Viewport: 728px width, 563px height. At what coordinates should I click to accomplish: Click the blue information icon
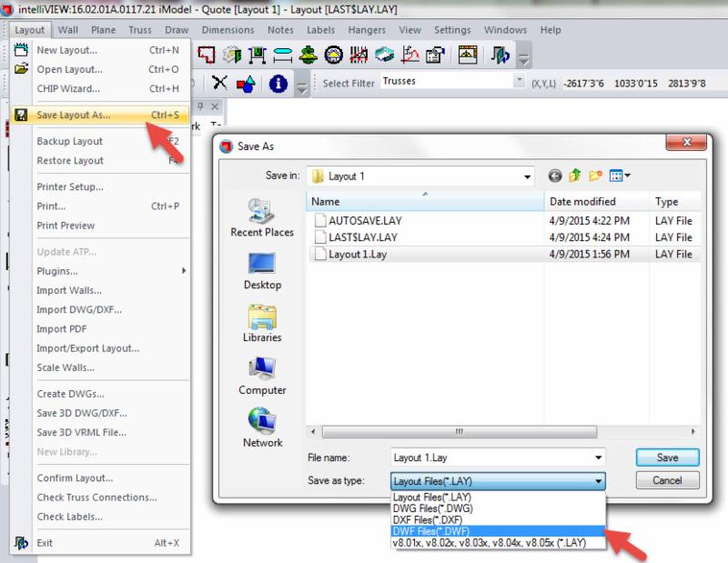[x=278, y=84]
